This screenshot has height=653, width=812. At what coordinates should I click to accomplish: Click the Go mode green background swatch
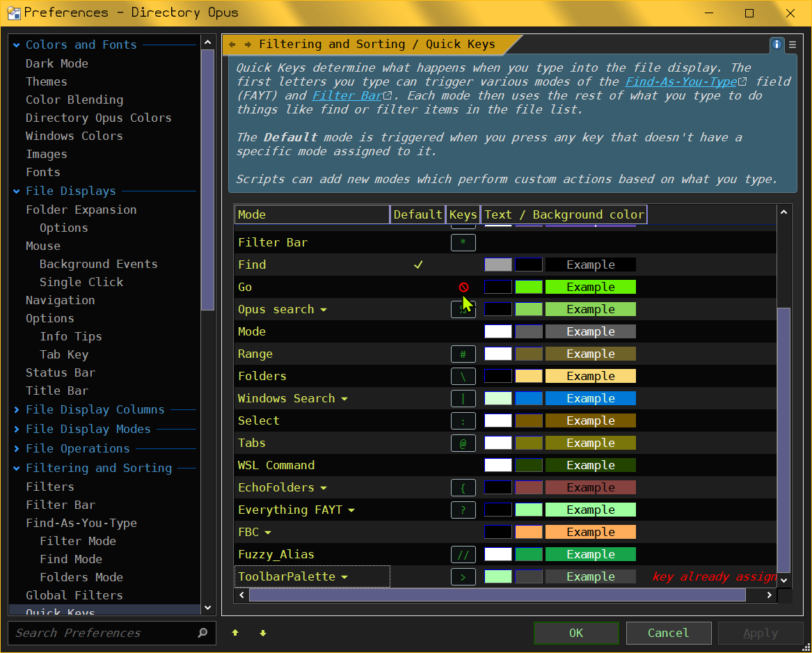(529, 287)
